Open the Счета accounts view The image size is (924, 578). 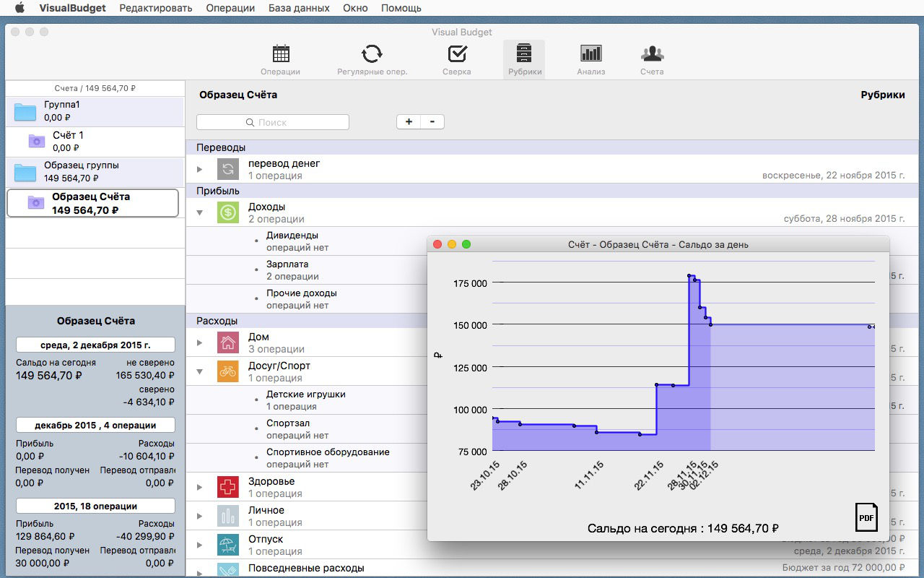pyautogui.click(x=652, y=60)
